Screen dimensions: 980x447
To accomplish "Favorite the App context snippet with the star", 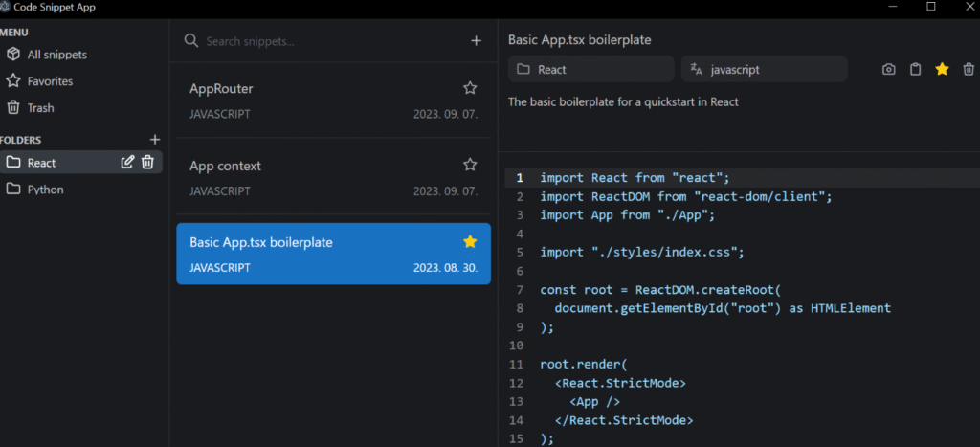I will click(x=470, y=165).
